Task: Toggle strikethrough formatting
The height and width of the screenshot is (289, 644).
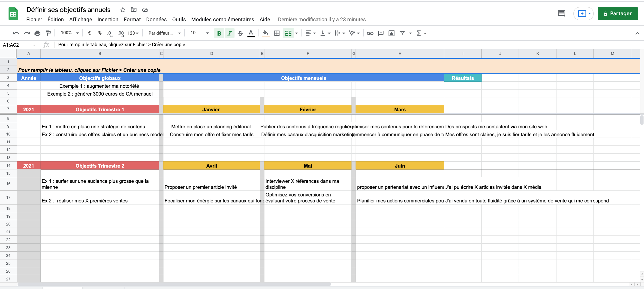Action: click(x=240, y=33)
